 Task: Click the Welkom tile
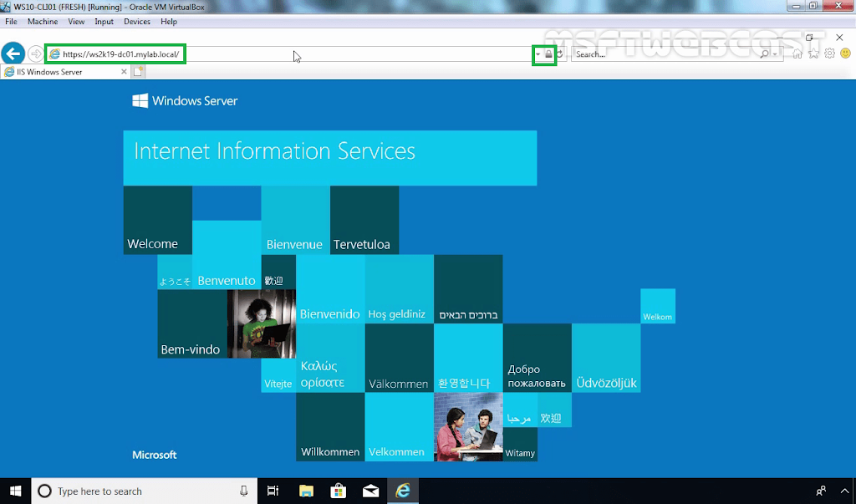coord(658,306)
